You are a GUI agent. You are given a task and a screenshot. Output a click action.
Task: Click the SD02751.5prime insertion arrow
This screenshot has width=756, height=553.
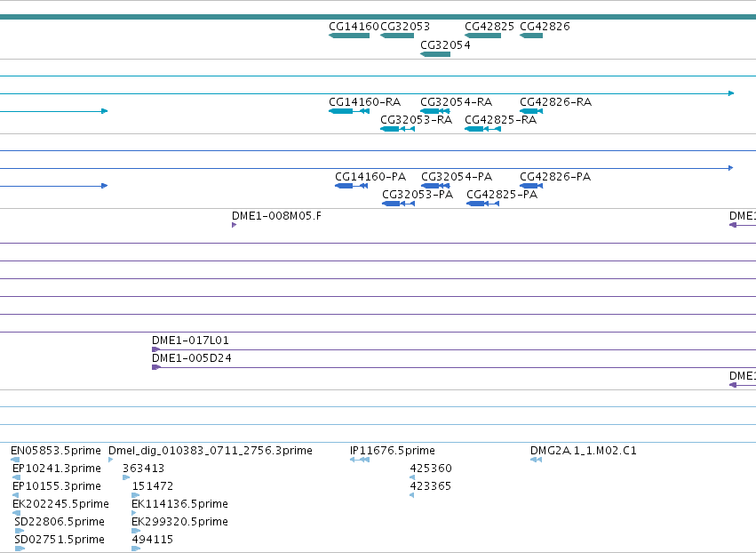click(20, 549)
